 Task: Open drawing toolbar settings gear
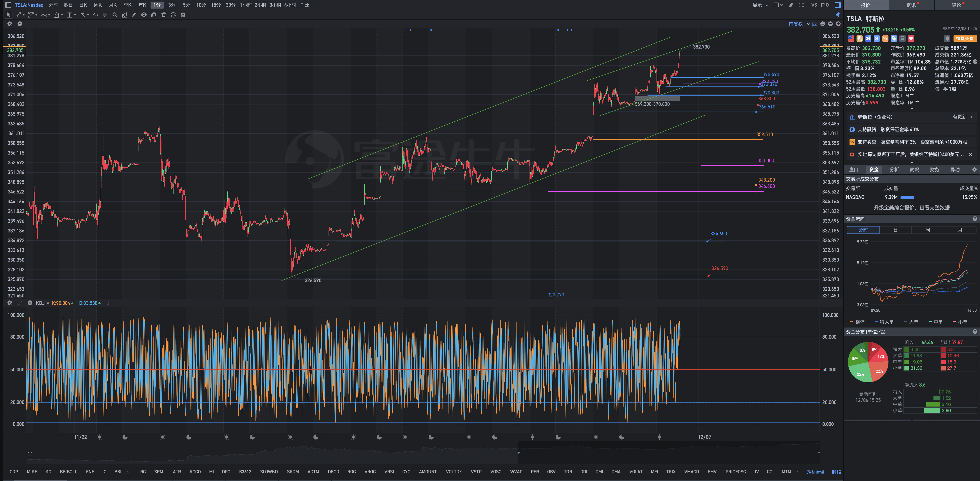tap(183, 15)
